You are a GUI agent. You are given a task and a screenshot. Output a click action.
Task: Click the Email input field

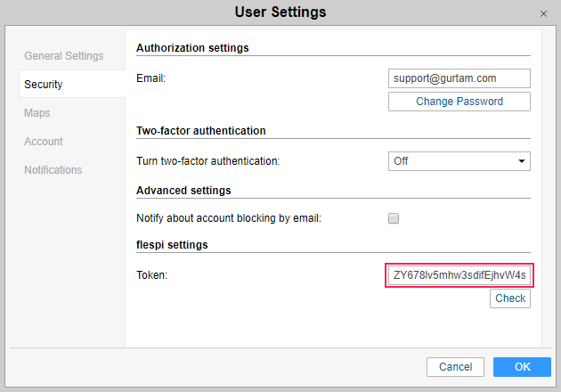tap(459, 78)
